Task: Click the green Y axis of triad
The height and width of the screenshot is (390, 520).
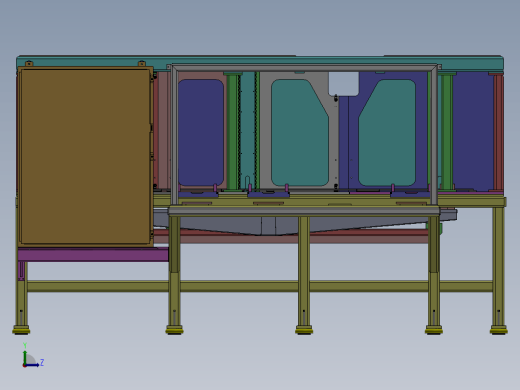Action: click(x=25, y=356)
